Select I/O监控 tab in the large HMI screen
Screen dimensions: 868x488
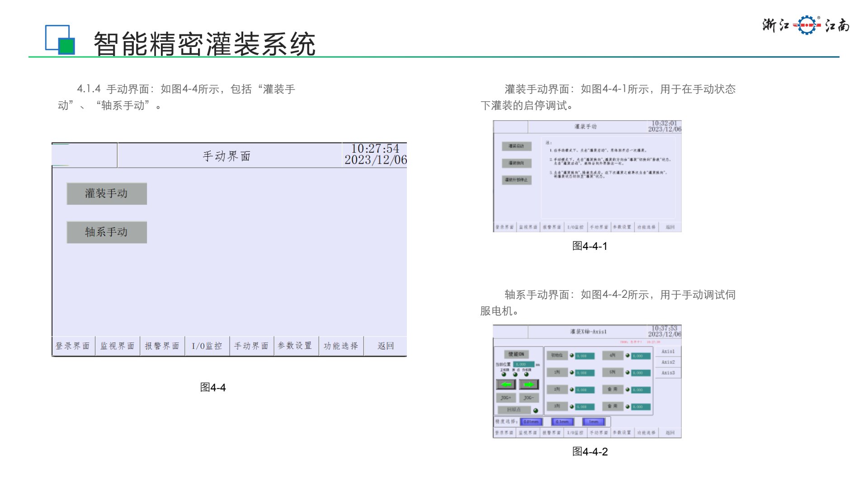coord(207,346)
